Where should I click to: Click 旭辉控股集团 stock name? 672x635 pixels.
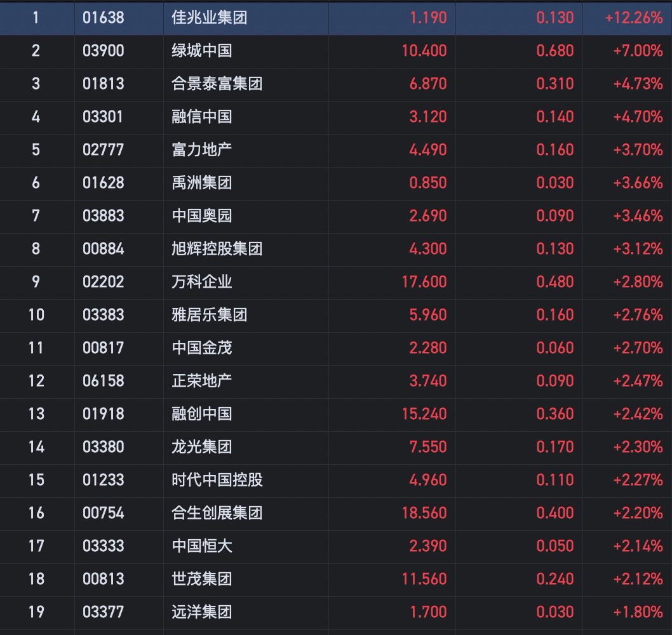pos(217,249)
